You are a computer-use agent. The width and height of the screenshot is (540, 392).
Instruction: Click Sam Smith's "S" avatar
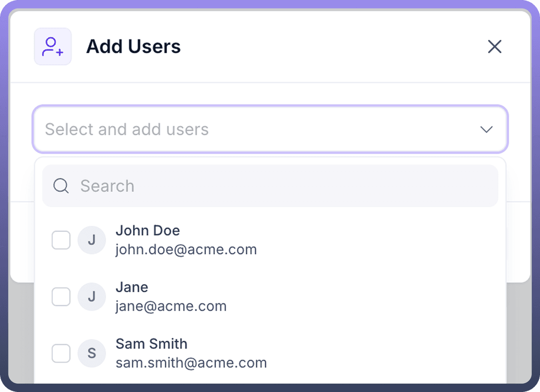[91, 354]
